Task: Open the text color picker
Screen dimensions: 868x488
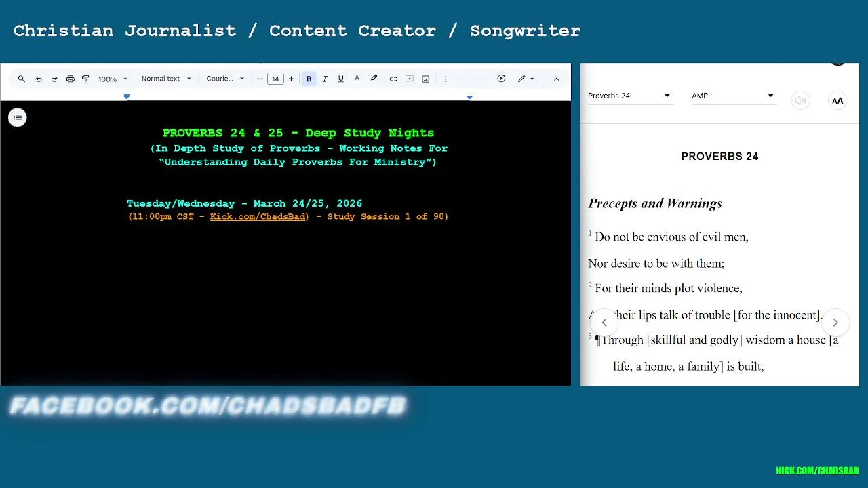Action: (x=357, y=79)
